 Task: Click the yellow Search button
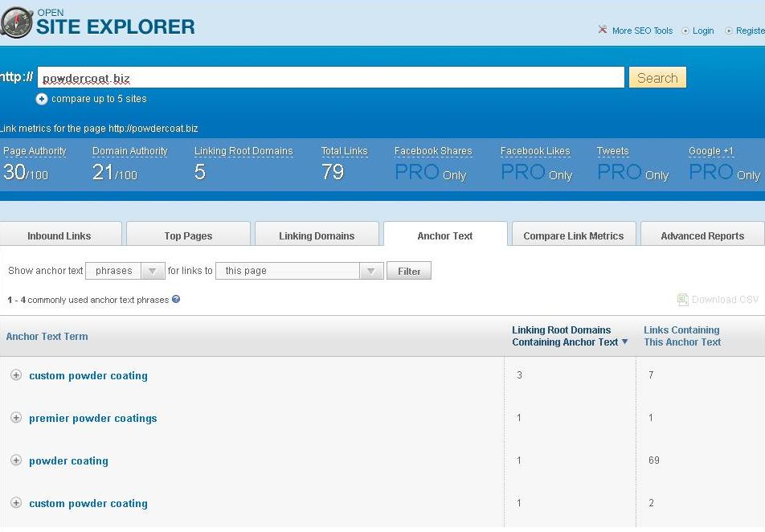(657, 78)
